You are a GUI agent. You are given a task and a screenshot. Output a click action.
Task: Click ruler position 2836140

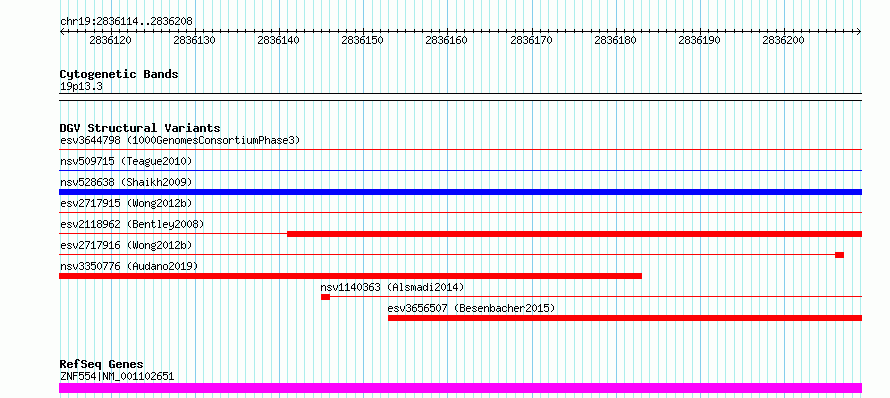(x=279, y=40)
